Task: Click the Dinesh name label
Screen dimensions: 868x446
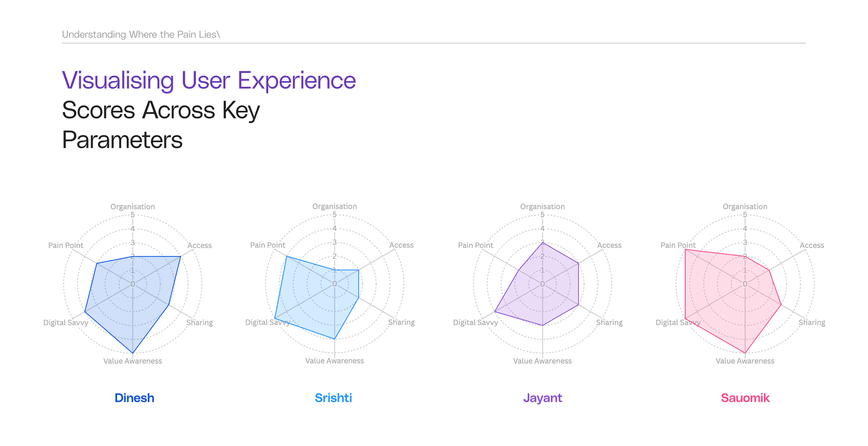Action: [x=134, y=398]
